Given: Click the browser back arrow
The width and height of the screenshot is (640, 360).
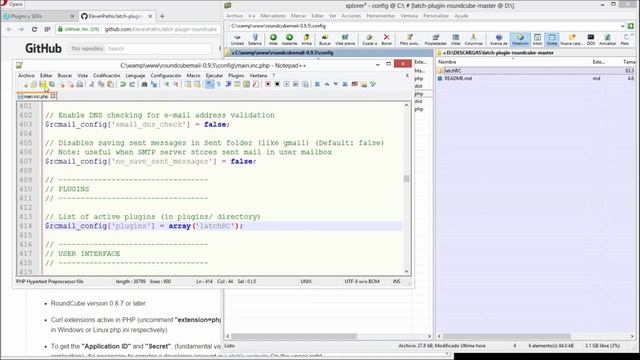Looking at the screenshot, I should tap(9, 29).
